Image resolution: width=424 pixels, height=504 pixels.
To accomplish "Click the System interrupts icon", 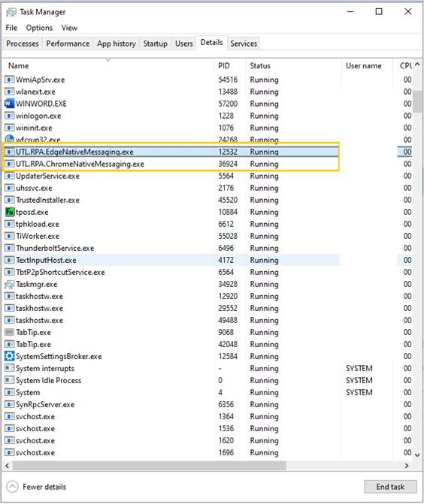I will point(10,368).
